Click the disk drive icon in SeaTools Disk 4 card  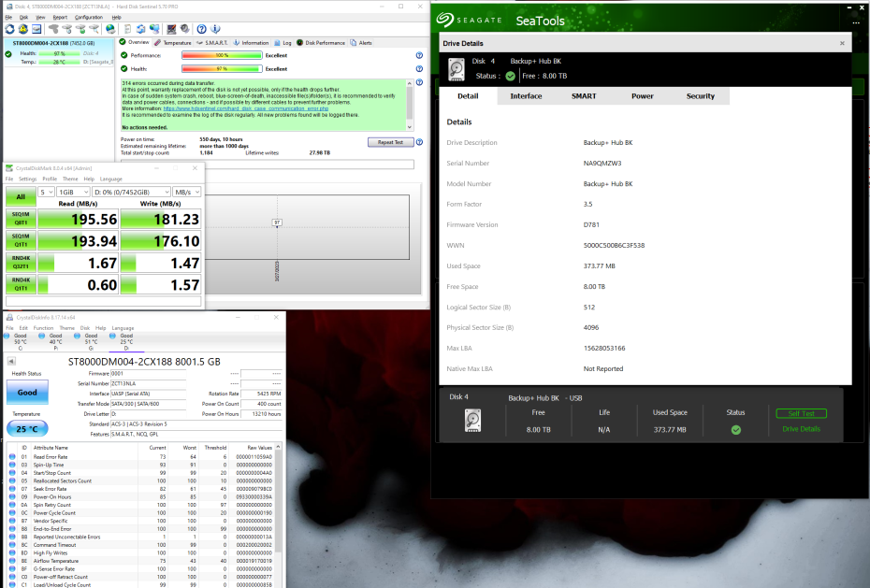pyautogui.click(x=472, y=421)
